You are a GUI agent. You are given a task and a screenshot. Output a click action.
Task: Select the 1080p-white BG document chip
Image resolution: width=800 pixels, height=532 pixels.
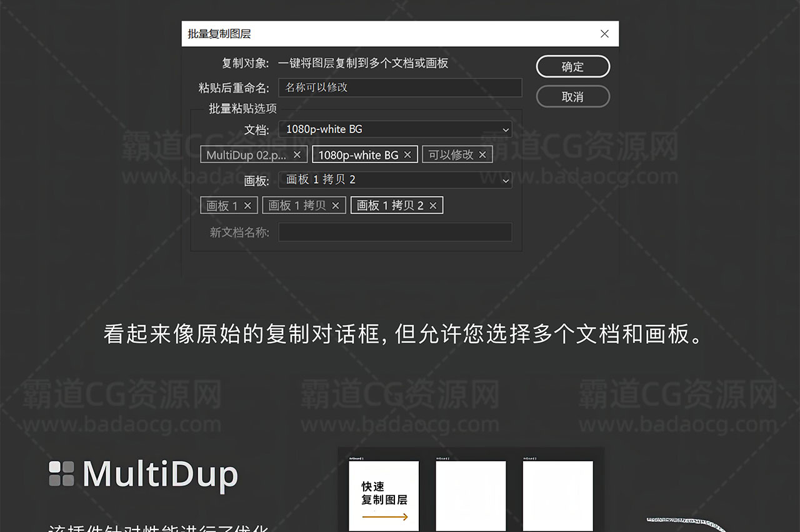tap(358, 155)
